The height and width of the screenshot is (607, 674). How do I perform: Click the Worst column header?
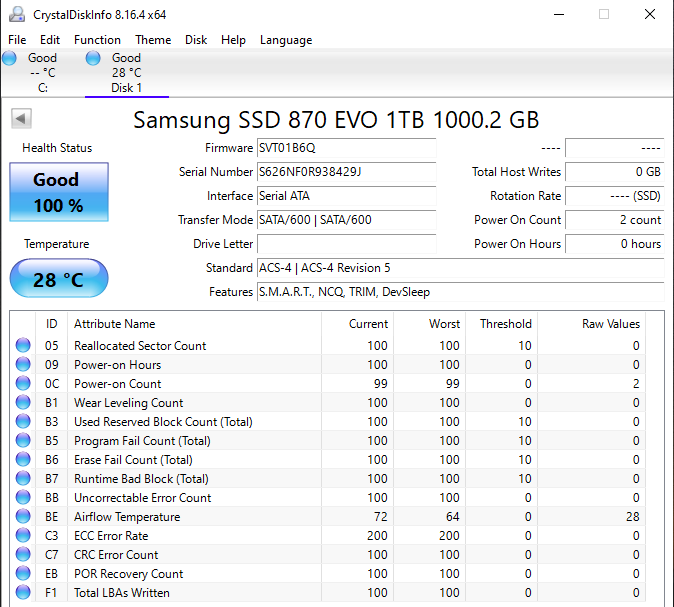pyautogui.click(x=430, y=324)
